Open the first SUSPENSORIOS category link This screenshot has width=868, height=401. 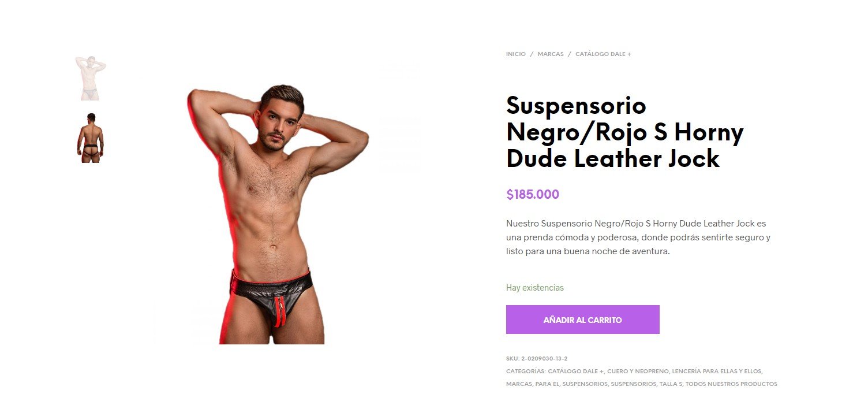pyautogui.click(x=585, y=384)
